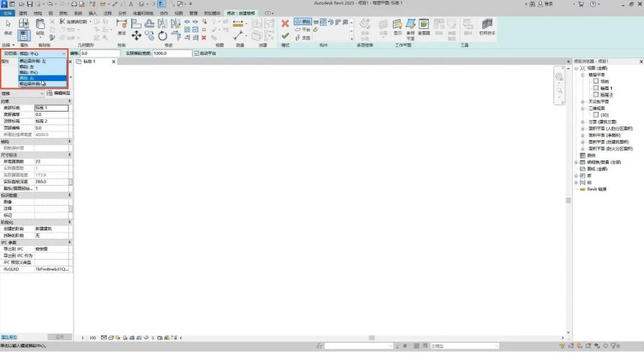
Task: Collapse the 视图 (全部) tree node
Action: (x=576, y=68)
